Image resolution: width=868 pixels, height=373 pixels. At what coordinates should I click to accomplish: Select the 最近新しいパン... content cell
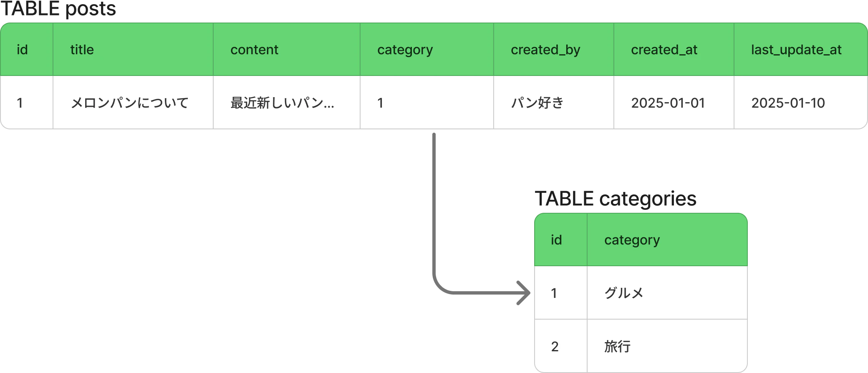point(287,103)
